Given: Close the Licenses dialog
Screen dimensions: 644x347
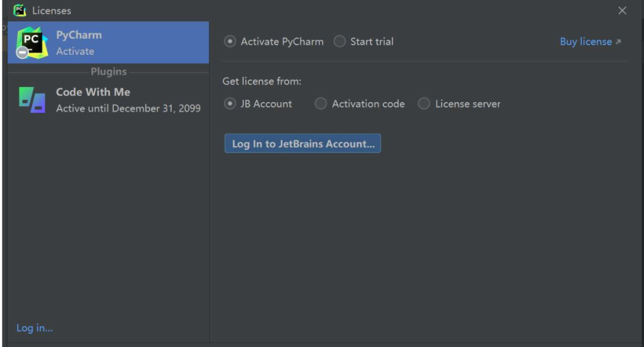Looking at the screenshot, I should (x=622, y=11).
